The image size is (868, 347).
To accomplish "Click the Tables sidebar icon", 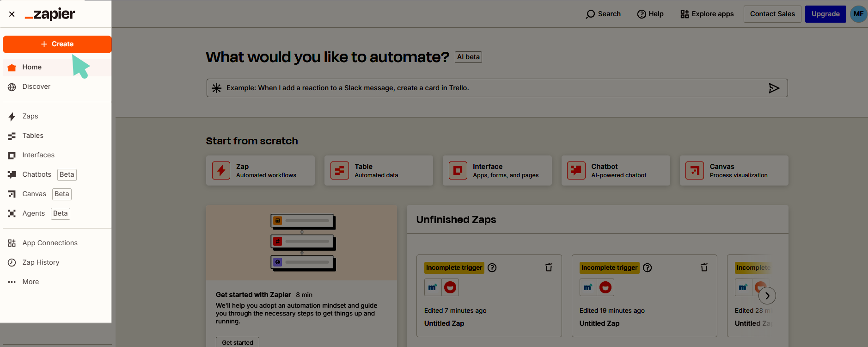I will 12,136.
